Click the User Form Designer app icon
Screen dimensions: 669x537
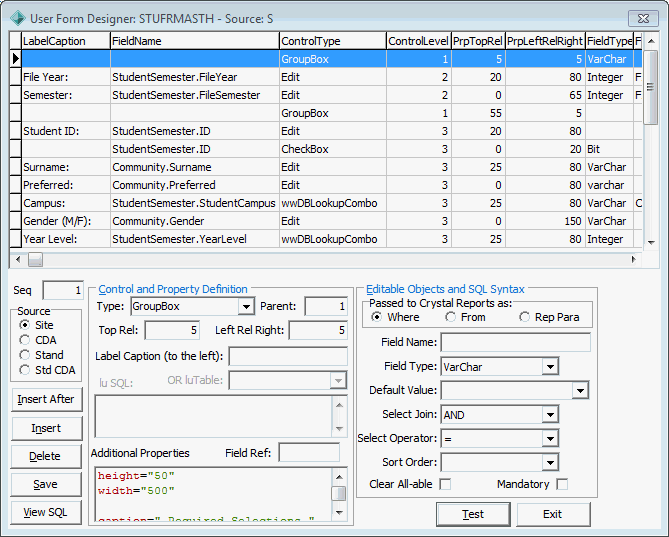pos(18,18)
